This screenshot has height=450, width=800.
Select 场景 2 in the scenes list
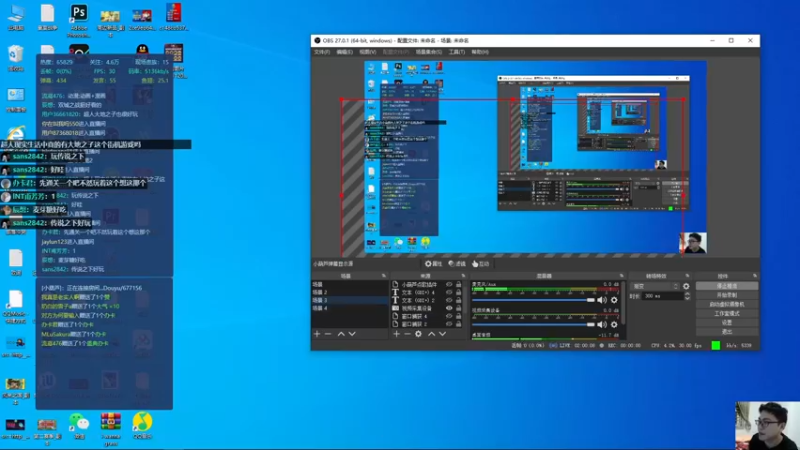(349, 292)
